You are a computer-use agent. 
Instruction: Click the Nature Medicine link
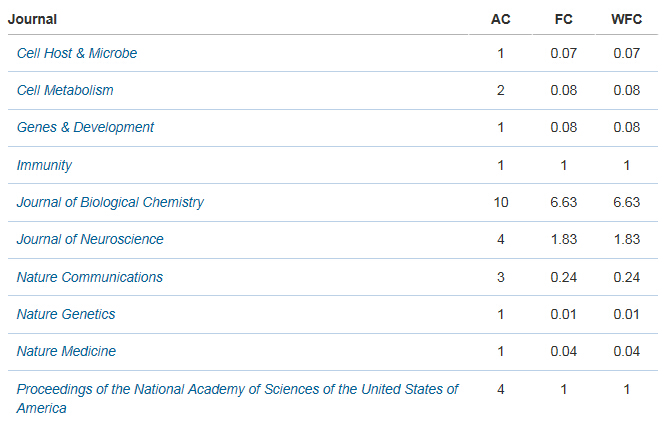click(x=66, y=351)
